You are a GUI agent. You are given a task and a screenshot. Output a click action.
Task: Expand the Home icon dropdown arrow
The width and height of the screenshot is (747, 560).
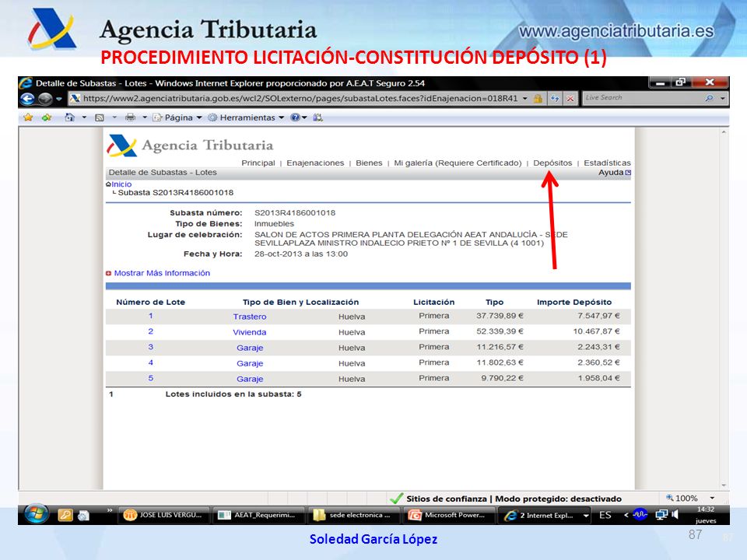(x=84, y=117)
